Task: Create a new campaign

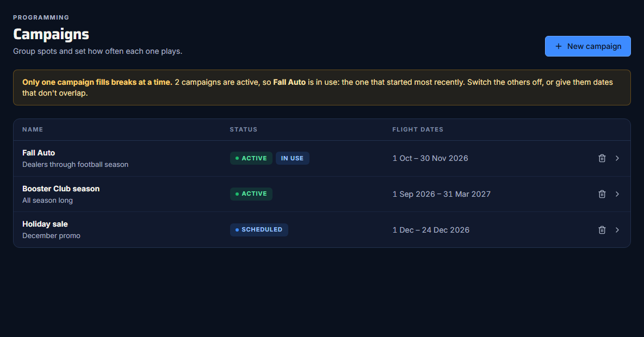Action: [x=588, y=46]
